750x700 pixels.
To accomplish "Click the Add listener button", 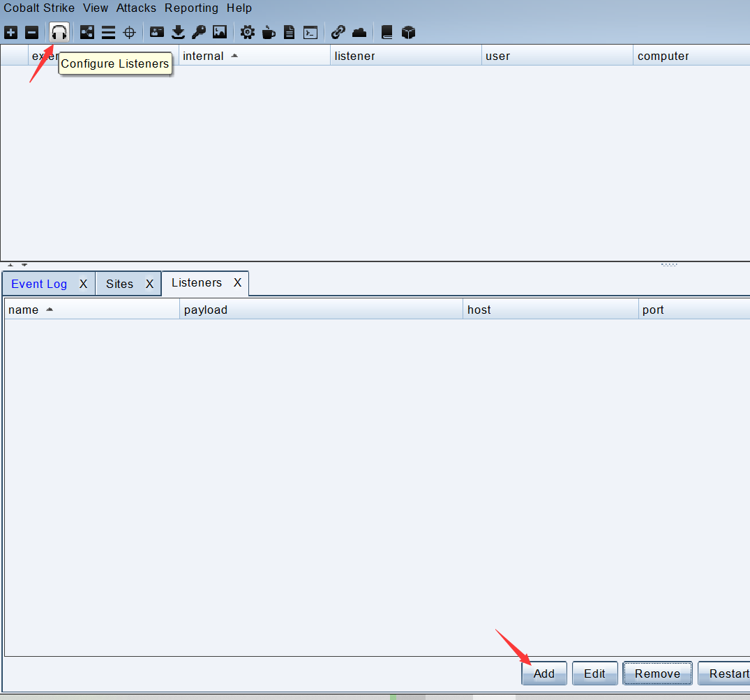I will [x=544, y=674].
